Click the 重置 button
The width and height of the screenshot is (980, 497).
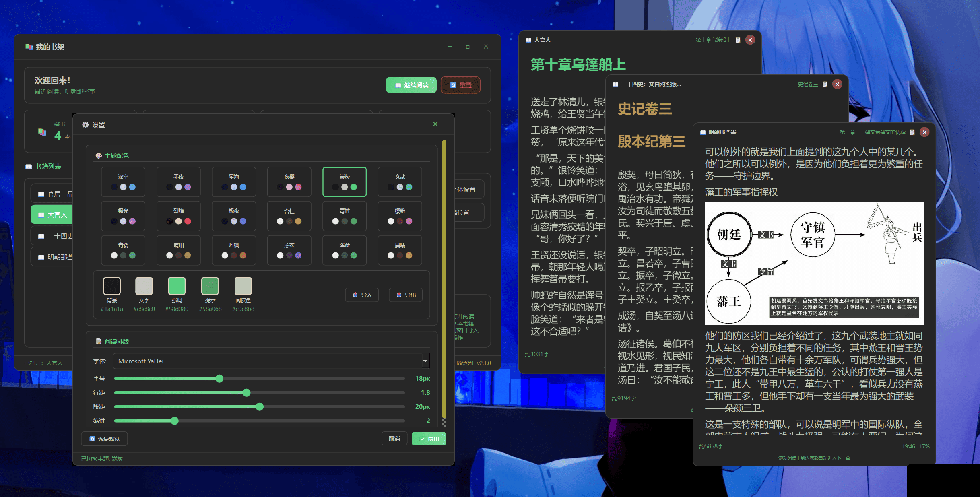coord(460,85)
